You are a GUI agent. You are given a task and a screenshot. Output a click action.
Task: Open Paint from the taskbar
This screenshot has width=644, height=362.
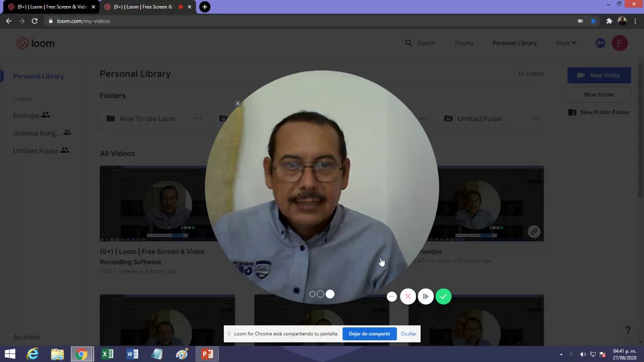182,354
